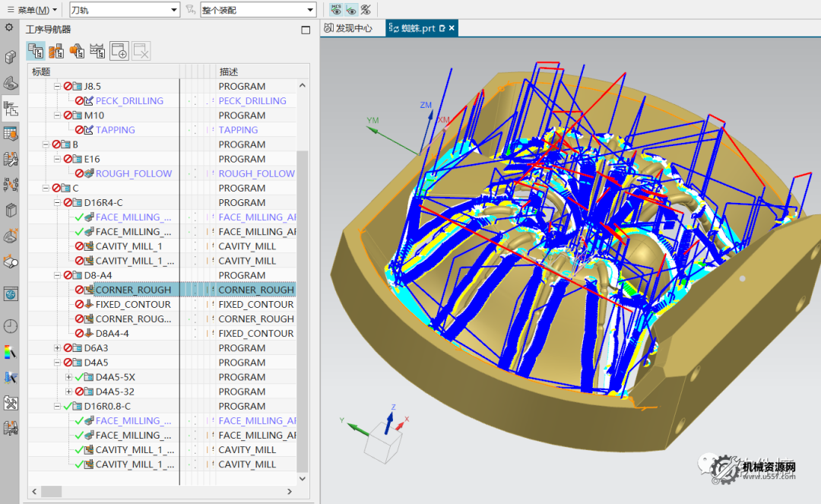821x504 pixels.
Task: Switch to Geometry view icon
Action: tap(76, 51)
